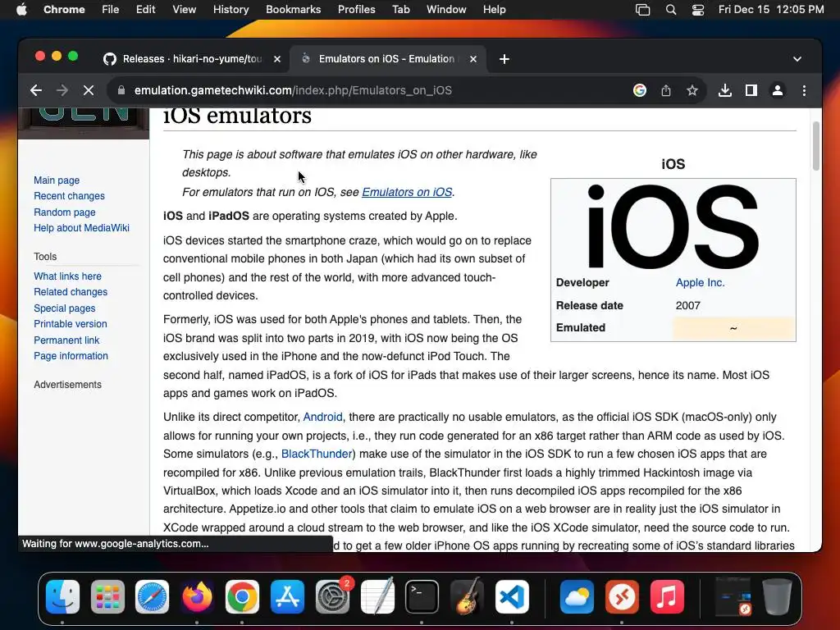Click the Stage Manager menu bar icon
The image size is (840, 630).
pos(642,10)
